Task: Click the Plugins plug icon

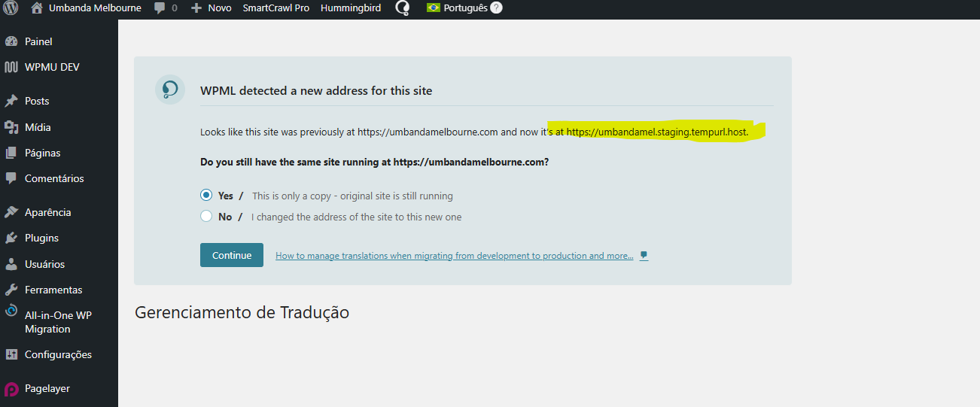Action: 11,238
